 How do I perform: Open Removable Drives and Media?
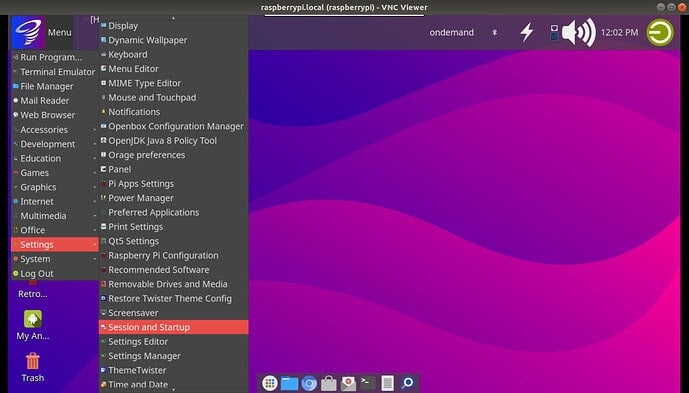[x=174, y=284]
